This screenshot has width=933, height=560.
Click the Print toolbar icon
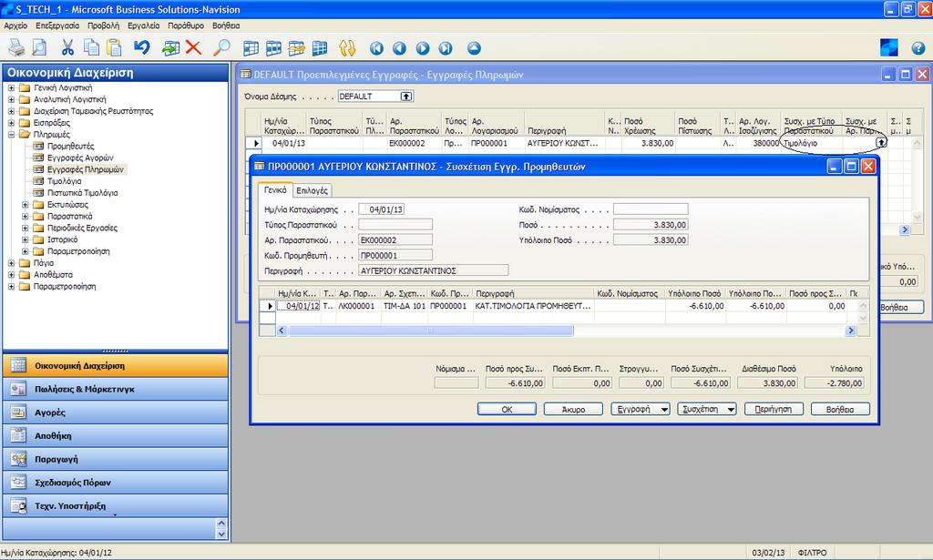point(16,47)
